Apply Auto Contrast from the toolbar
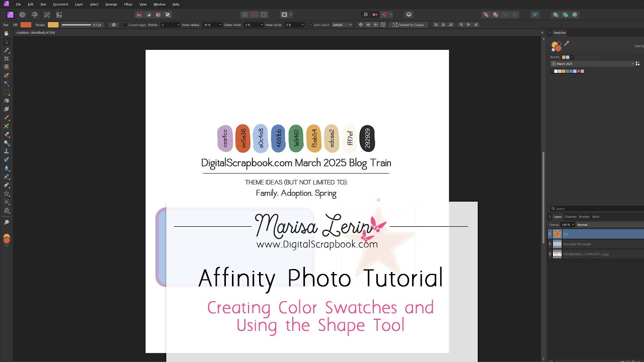644x362 pixels. [x=149, y=15]
